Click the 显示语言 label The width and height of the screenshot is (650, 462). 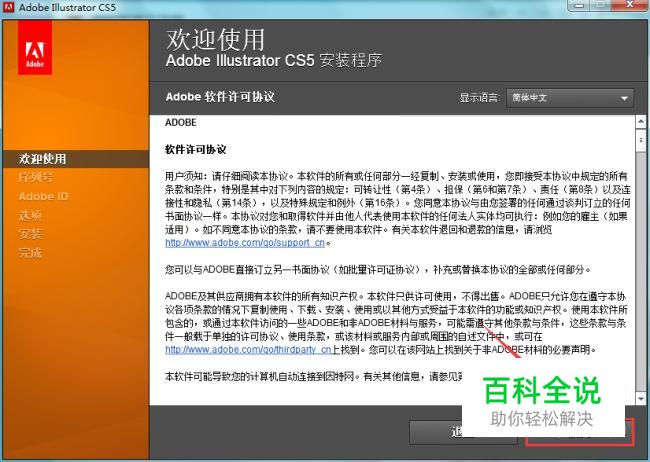pyautogui.click(x=479, y=98)
